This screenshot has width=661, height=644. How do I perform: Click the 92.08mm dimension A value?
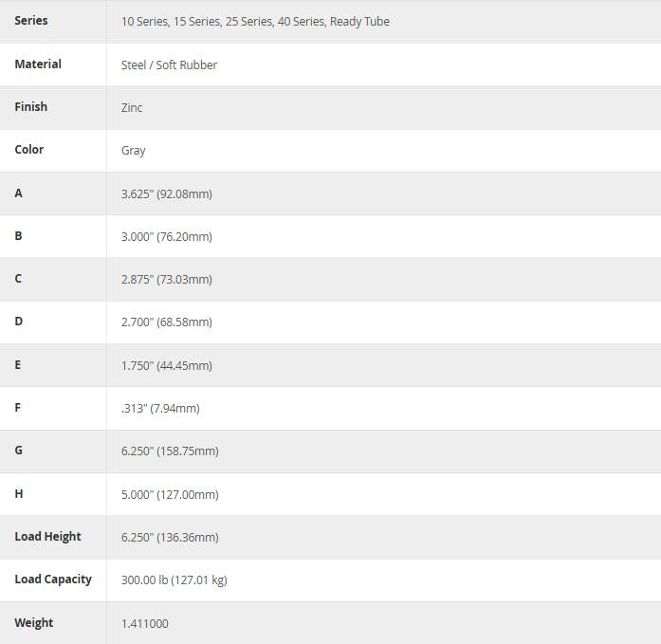point(167,194)
